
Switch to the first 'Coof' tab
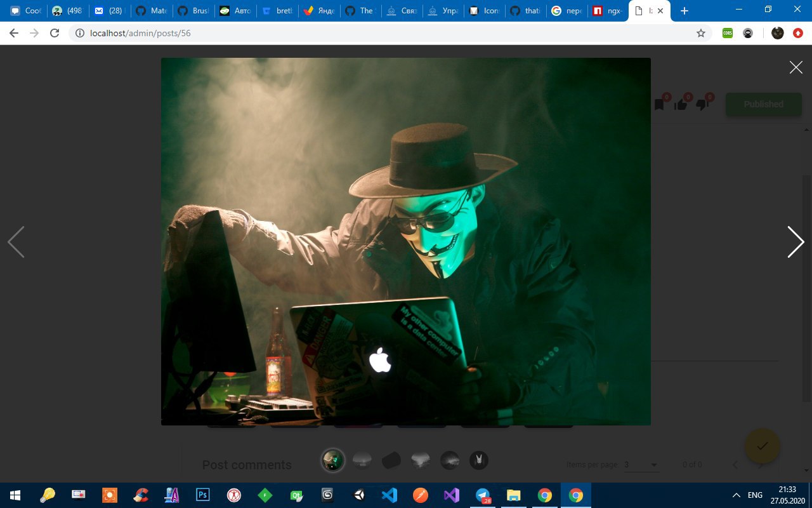click(25, 11)
